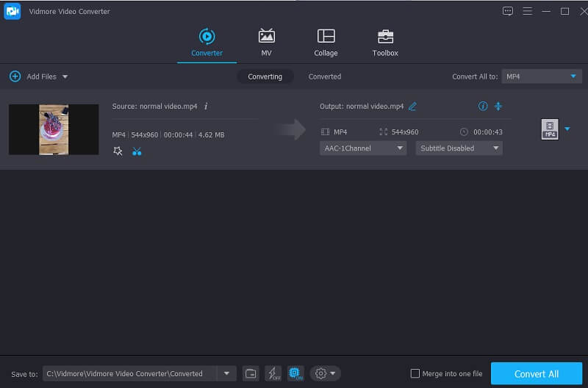588x388 pixels.
Task: Click the MP4 output format icon
Action: click(x=549, y=129)
